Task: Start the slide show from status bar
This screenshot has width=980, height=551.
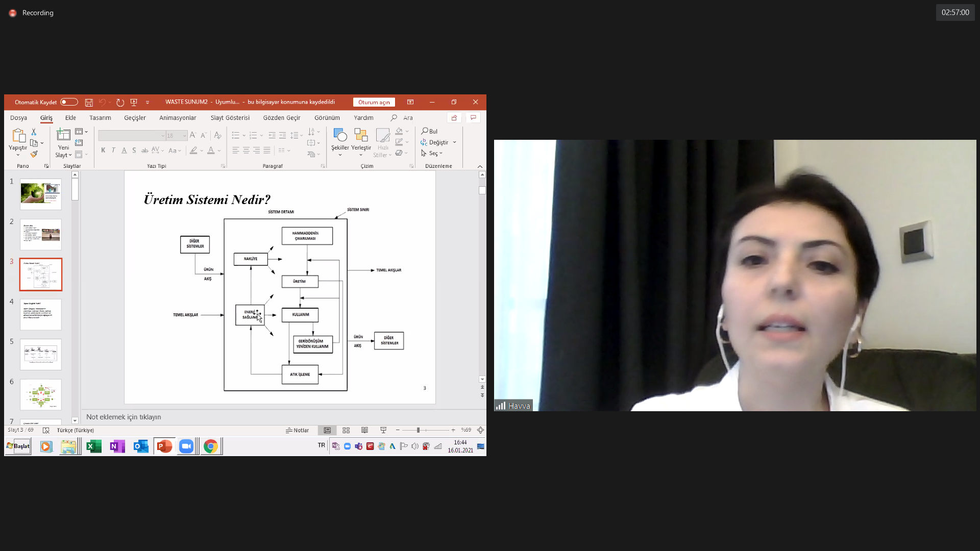Action: tap(383, 430)
